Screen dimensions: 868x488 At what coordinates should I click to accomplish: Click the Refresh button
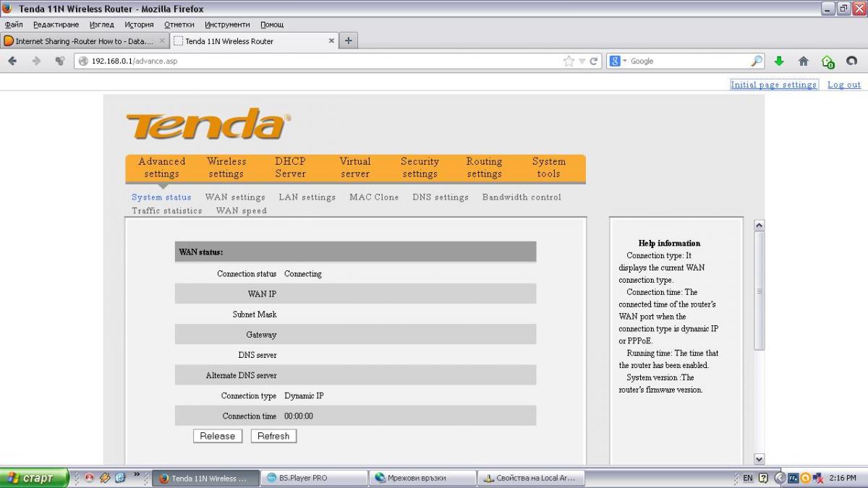pyautogui.click(x=273, y=436)
